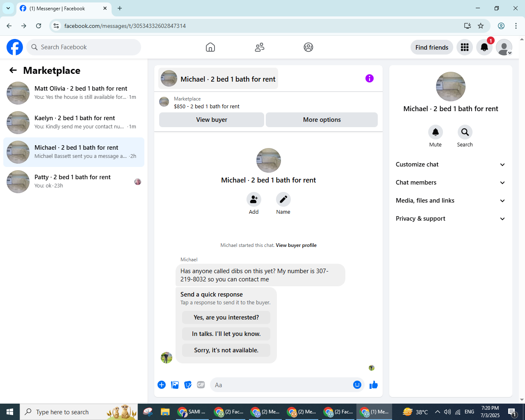
Task: Open the Facebook logo home link
Action: 15,47
